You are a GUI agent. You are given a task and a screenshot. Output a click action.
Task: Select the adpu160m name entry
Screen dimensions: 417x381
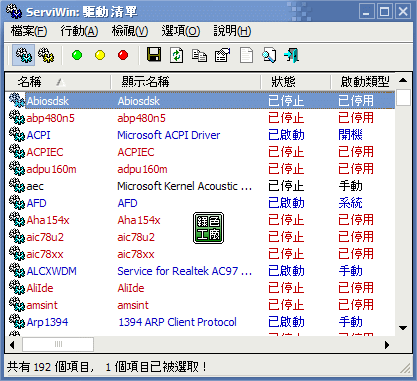[51, 169]
